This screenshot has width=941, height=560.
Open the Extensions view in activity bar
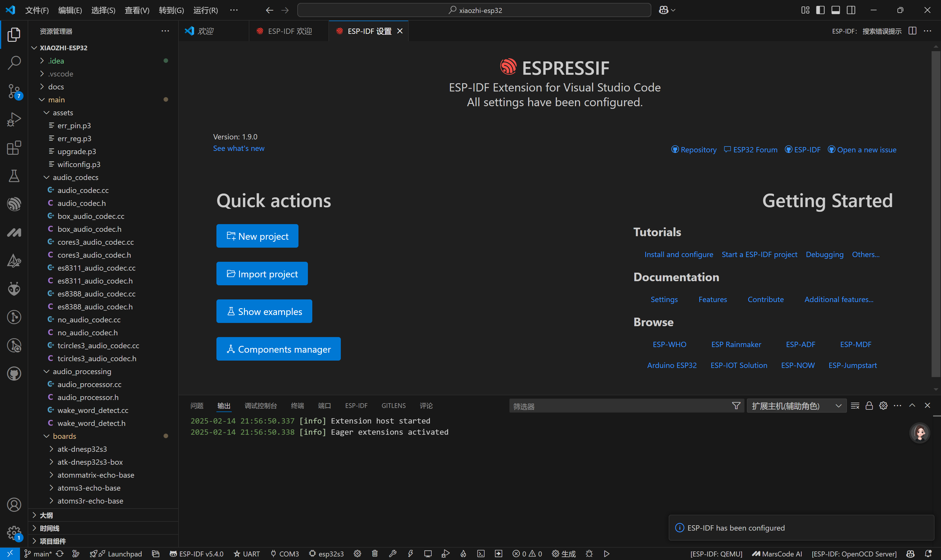click(14, 148)
